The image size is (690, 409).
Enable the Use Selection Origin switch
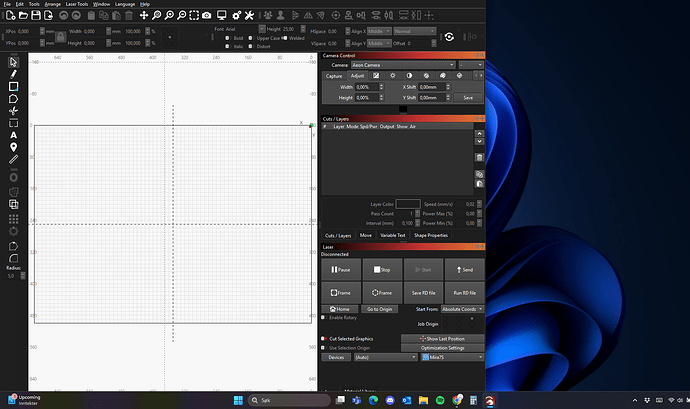(323, 348)
